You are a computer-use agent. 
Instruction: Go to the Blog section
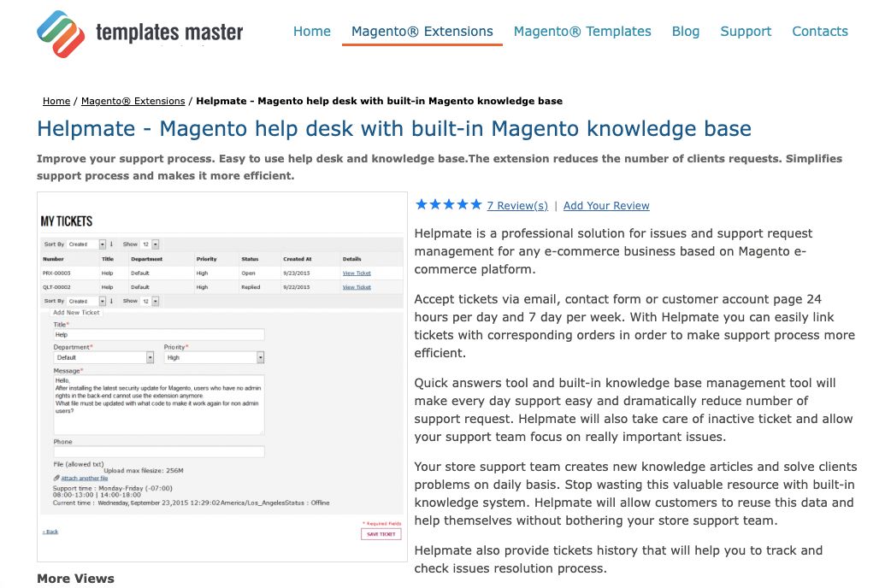coord(685,31)
